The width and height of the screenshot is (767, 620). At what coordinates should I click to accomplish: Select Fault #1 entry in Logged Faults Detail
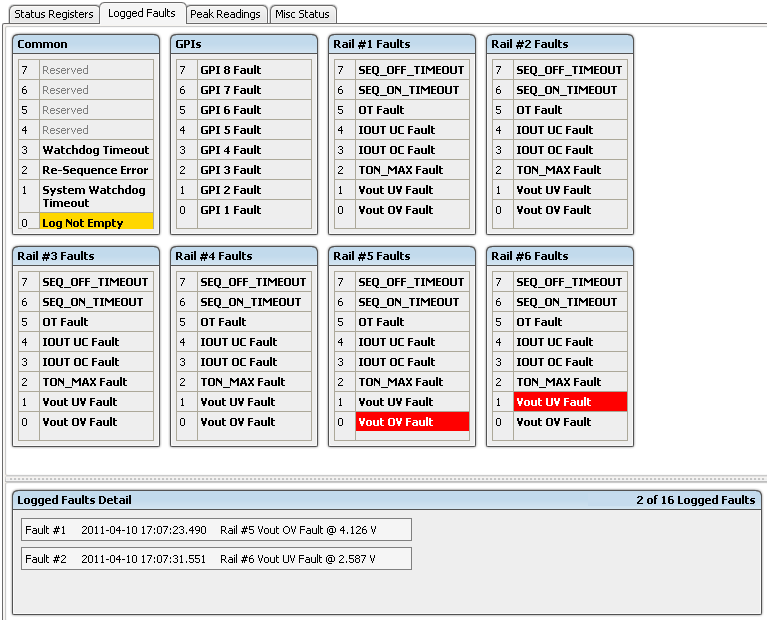[x=216, y=530]
